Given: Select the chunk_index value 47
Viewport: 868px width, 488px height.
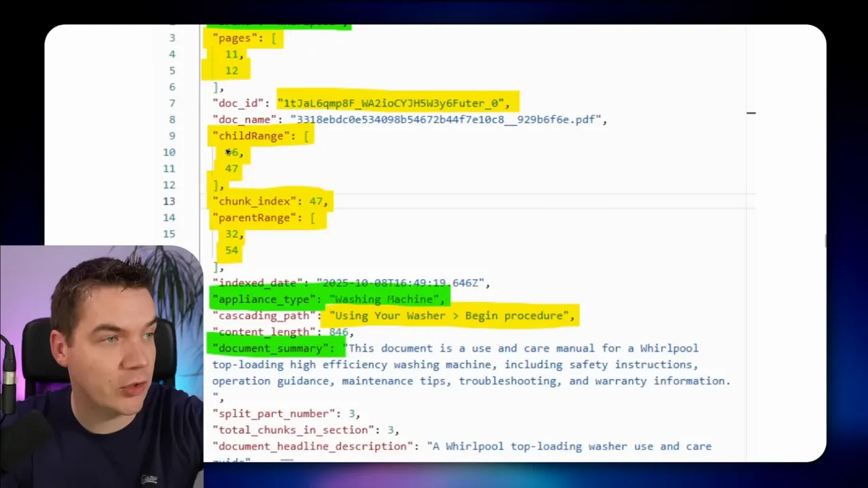Looking at the screenshot, I should [x=317, y=201].
